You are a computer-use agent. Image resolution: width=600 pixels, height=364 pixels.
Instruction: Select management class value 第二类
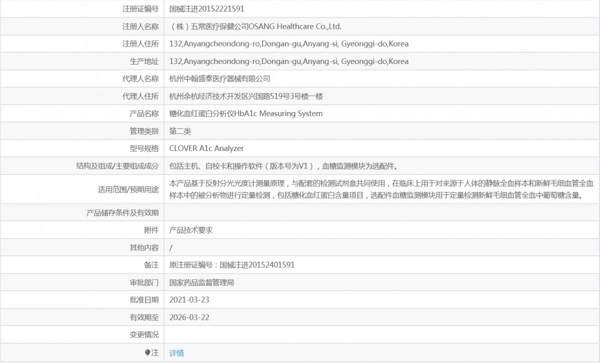tap(180, 131)
